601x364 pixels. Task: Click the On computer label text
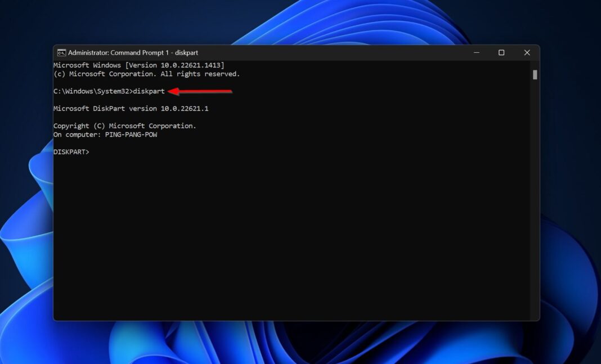(x=77, y=135)
